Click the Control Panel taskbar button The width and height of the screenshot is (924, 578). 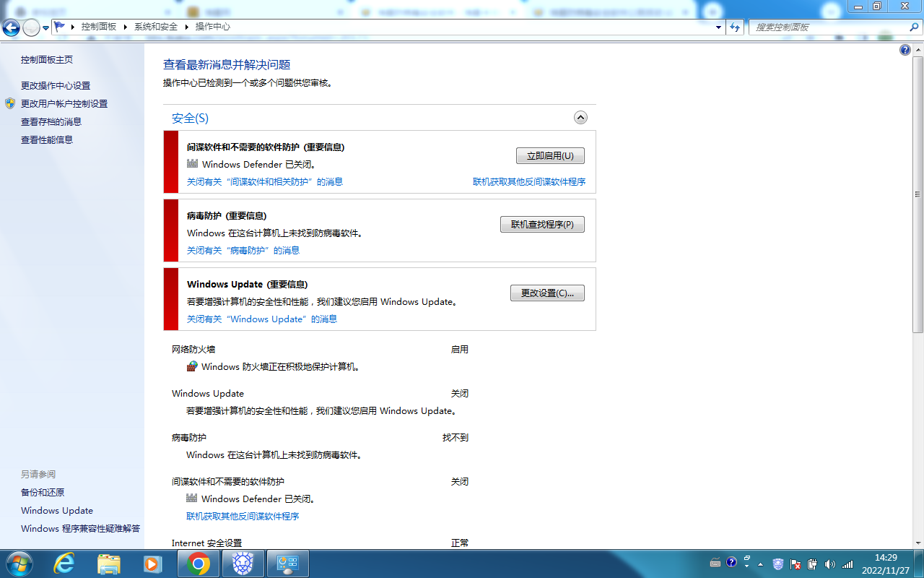click(288, 564)
